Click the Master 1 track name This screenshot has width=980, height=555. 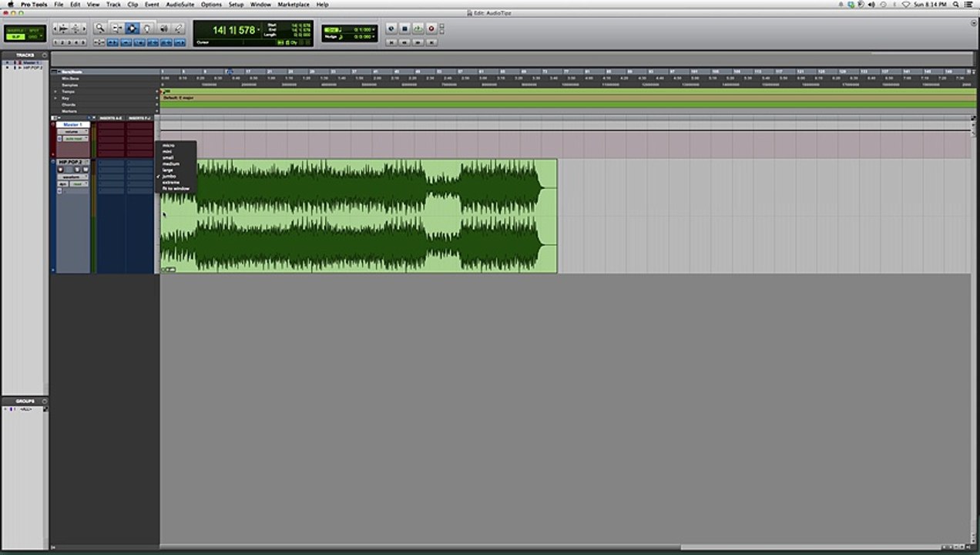(73, 125)
